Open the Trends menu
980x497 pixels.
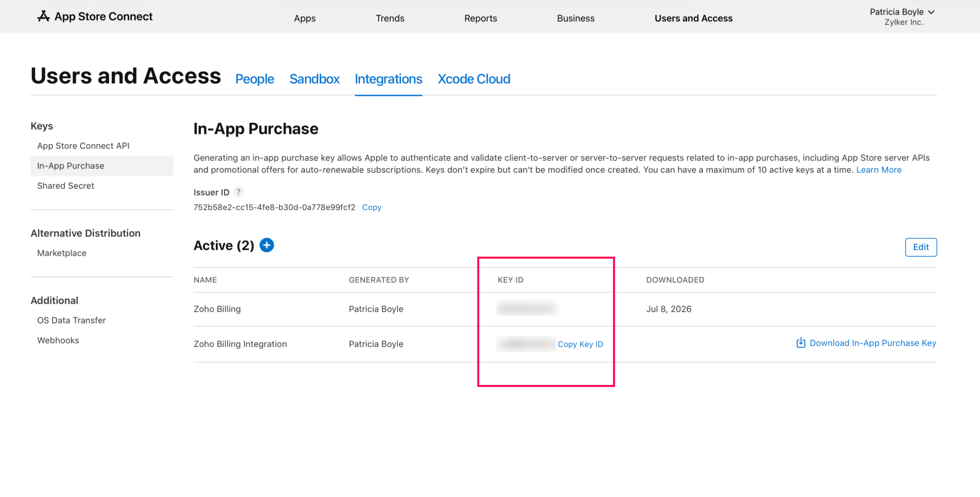390,18
